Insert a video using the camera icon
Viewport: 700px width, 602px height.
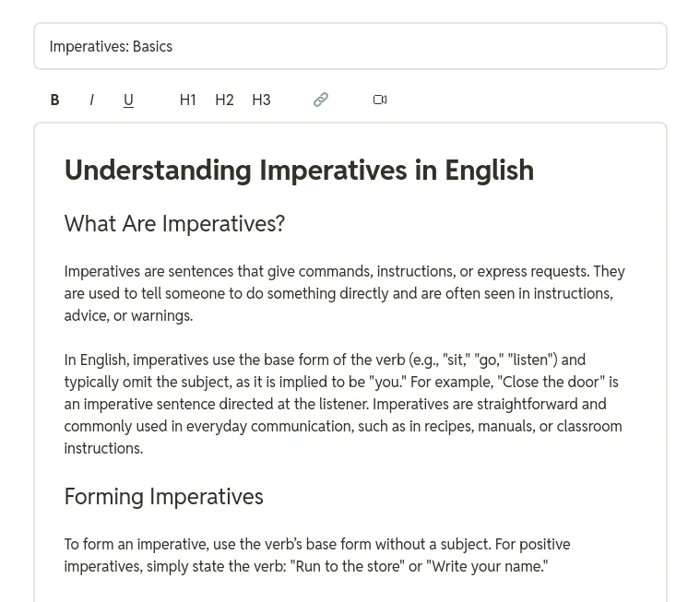point(380,100)
